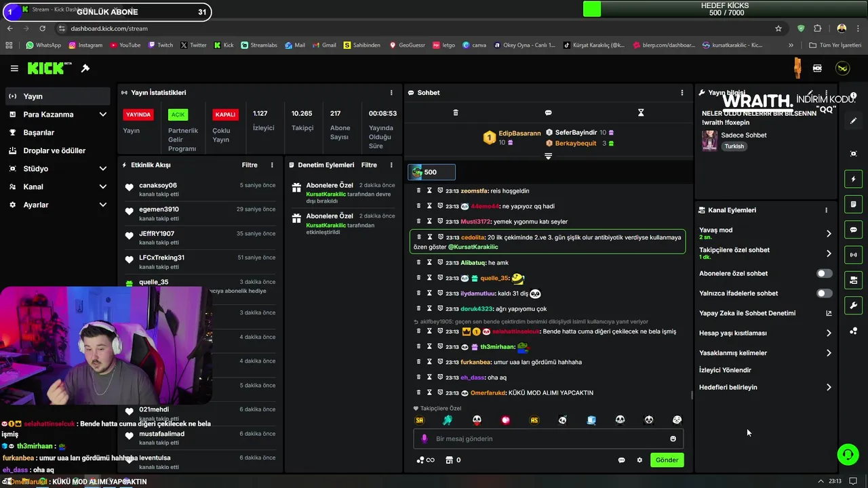868x488 pixels.
Task: Click the capture icon below pencil in sidebar
Action: (854, 154)
